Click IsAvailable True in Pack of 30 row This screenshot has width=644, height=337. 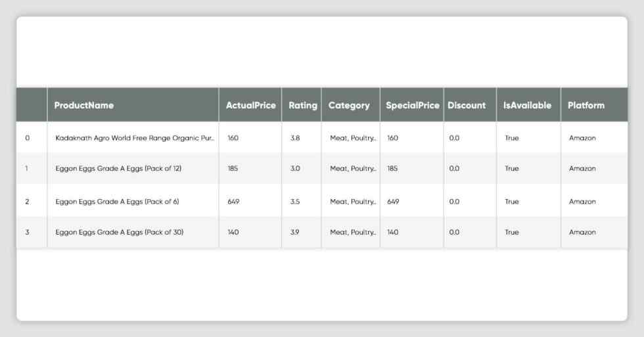tap(512, 232)
